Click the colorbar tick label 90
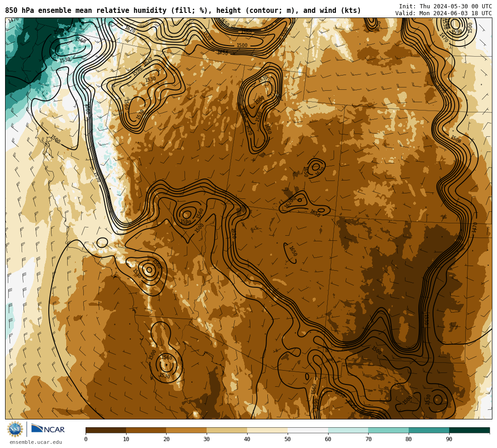The height and width of the screenshot is (448, 497). (449, 439)
